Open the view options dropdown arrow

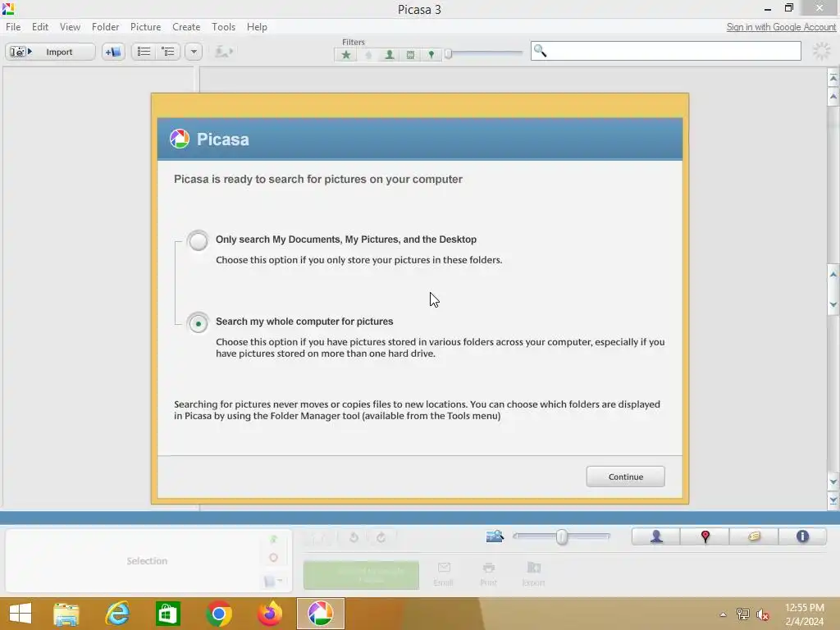tap(194, 52)
